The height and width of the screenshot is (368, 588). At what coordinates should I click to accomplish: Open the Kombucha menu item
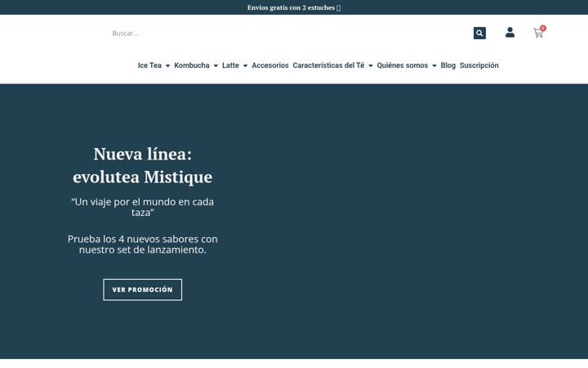point(192,65)
